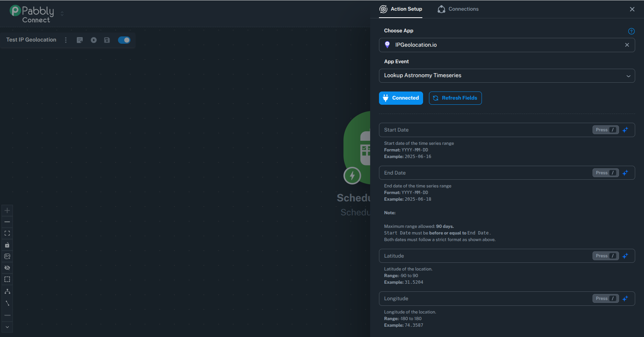The image size is (644, 337).
Task: Click AI sparkle icon for Longitude
Action: pyautogui.click(x=625, y=298)
